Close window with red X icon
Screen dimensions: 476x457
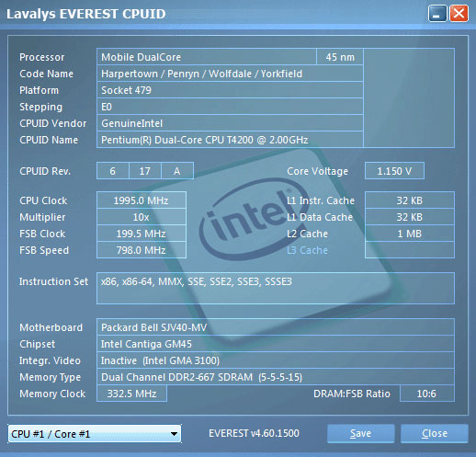tap(459, 14)
